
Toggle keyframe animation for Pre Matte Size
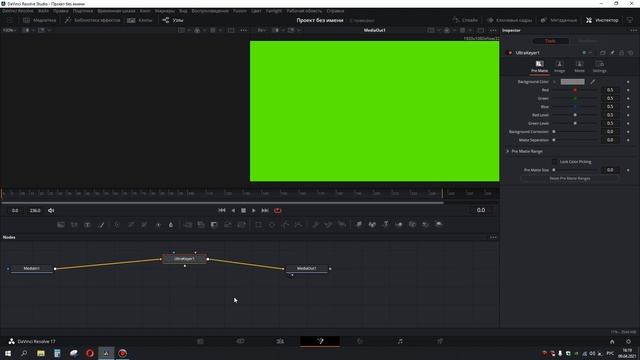(628, 170)
